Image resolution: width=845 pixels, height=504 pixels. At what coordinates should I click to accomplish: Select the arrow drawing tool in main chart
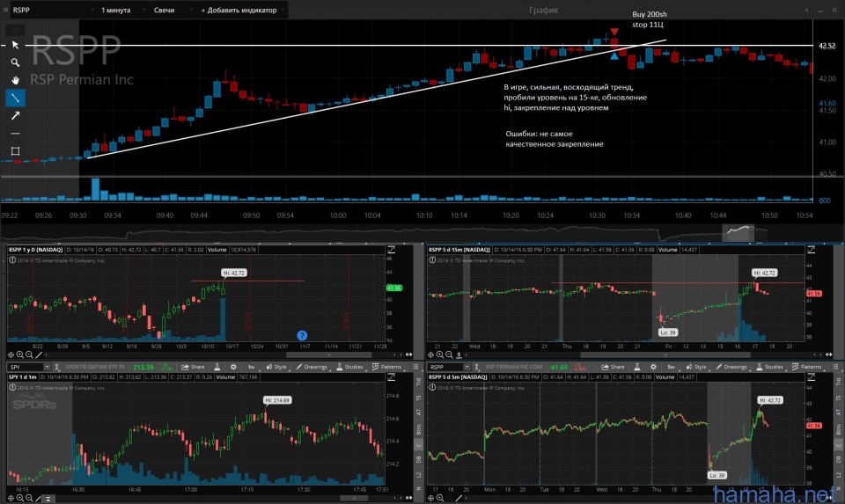[15, 116]
